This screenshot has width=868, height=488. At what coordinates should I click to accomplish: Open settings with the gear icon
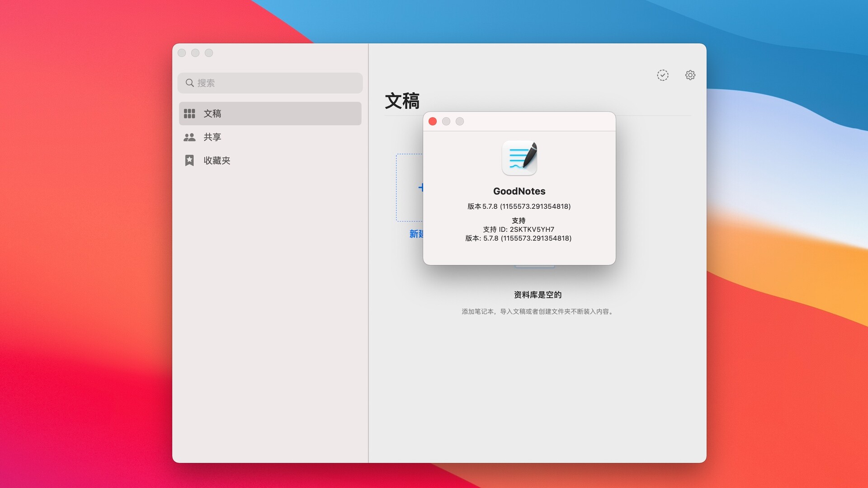[x=690, y=75]
